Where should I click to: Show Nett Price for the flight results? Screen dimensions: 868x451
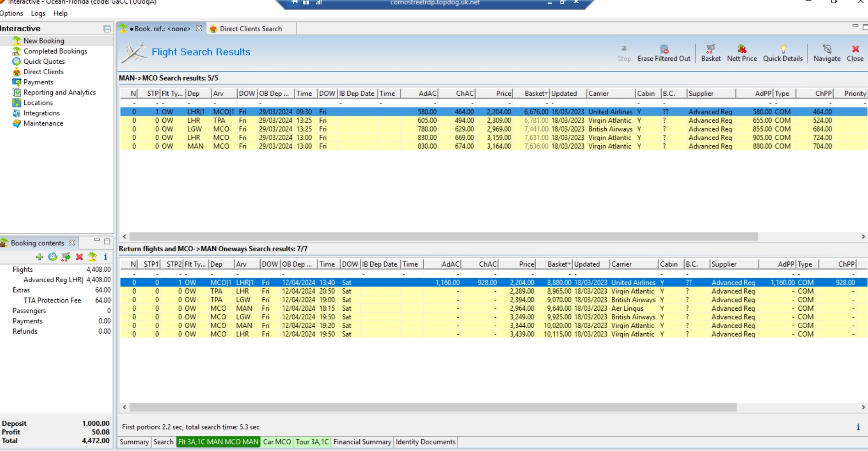[742, 49]
